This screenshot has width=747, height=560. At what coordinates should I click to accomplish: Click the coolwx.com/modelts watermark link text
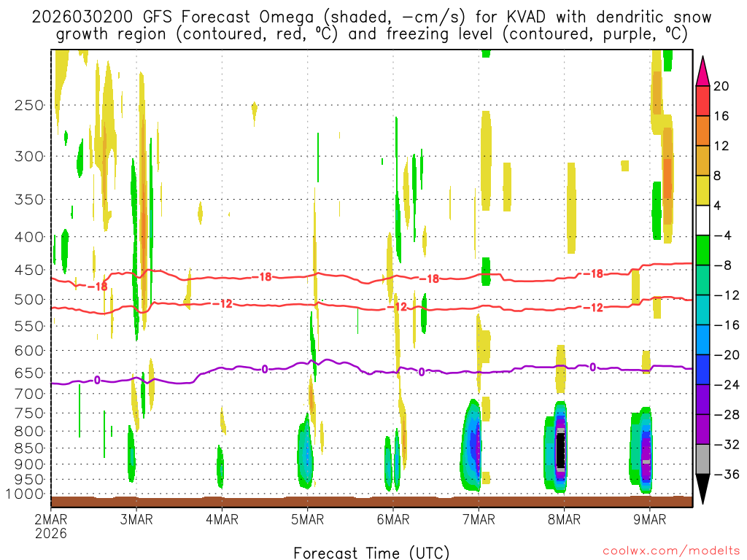pos(671,551)
